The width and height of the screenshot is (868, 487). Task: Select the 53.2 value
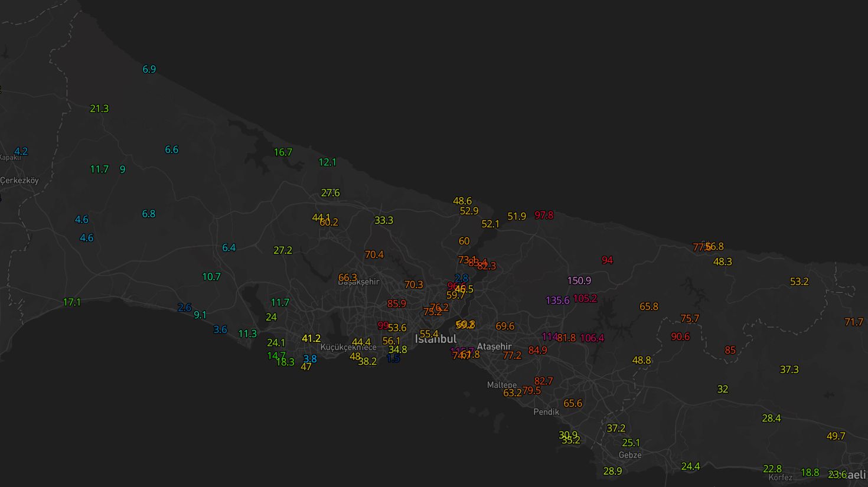click(x=799, y=282)
